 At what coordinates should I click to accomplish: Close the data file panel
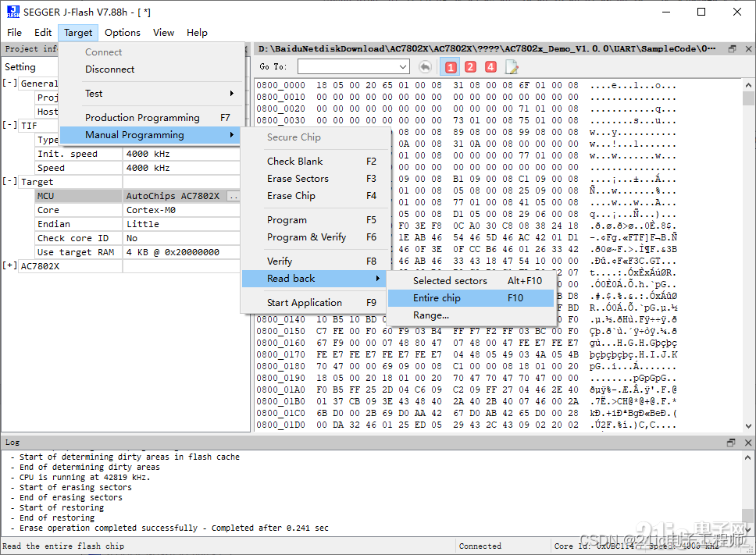pyautogui.click(x=748, y=48)
